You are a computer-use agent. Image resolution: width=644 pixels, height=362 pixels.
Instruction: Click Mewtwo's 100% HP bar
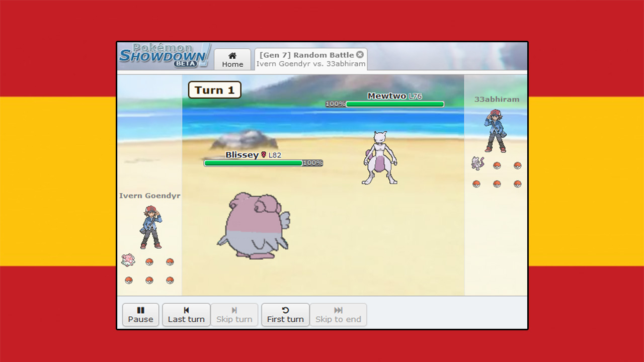click(x=394, y=104)
